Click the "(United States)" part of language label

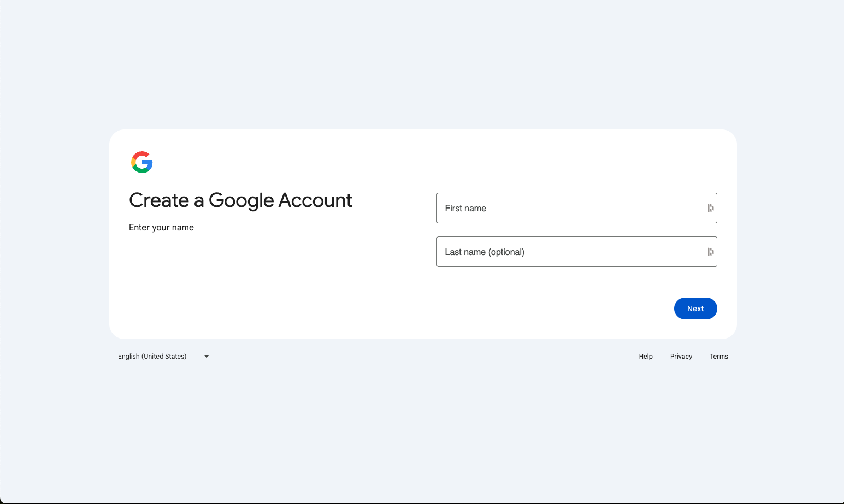tap(164, 357)
